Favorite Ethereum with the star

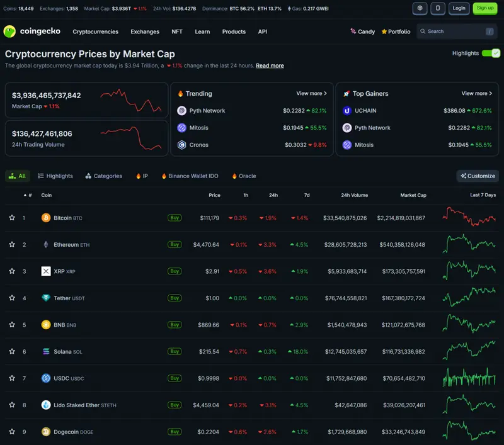coord(12,244)
